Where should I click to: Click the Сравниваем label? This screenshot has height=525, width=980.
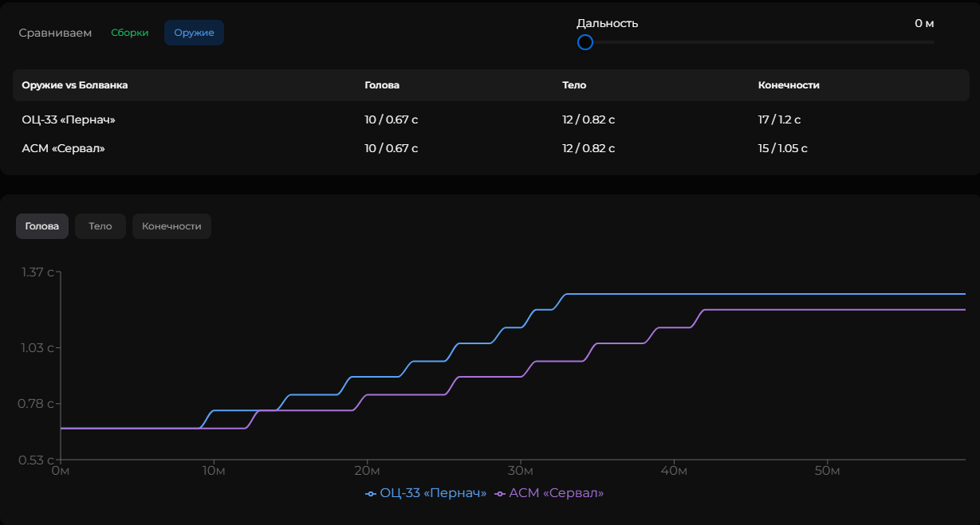point(55,33)
